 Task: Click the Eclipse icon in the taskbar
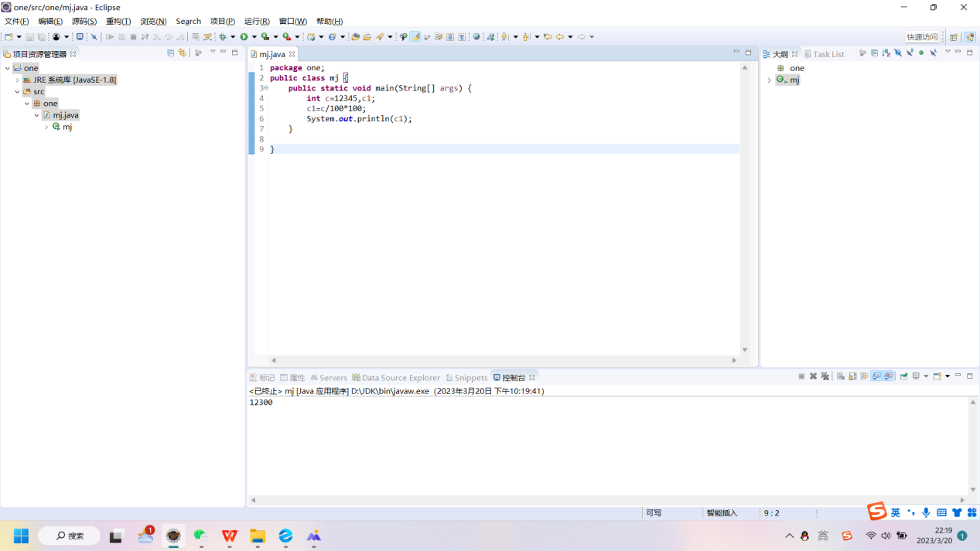pyautogui.click(x=173, y=536)
